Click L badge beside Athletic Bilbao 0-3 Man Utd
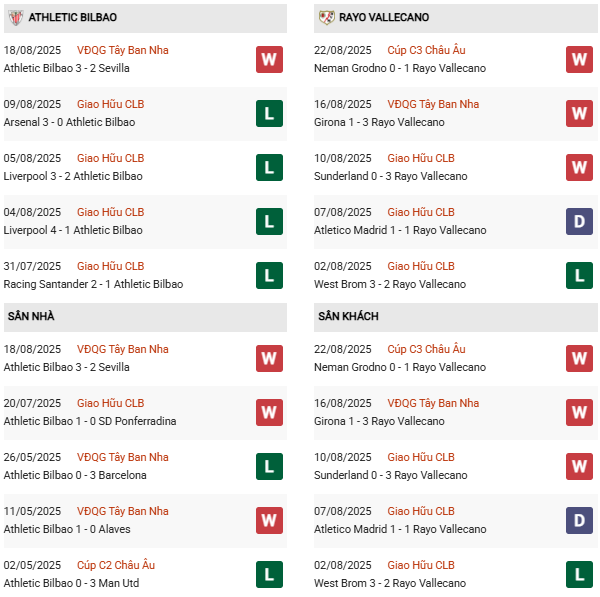Viewport: 600px width, 597px height. pos(269,574)
